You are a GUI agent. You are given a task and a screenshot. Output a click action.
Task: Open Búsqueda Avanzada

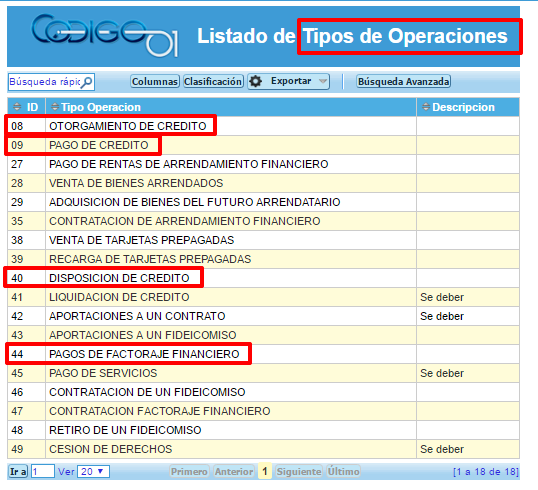403,81
